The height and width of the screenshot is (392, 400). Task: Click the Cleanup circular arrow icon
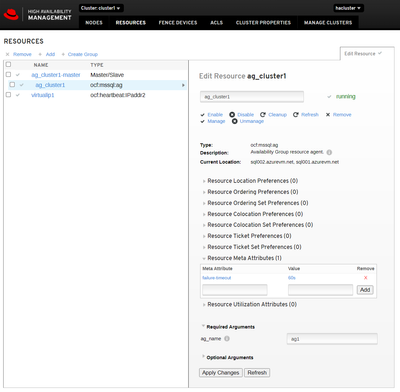tap(263, 115)
